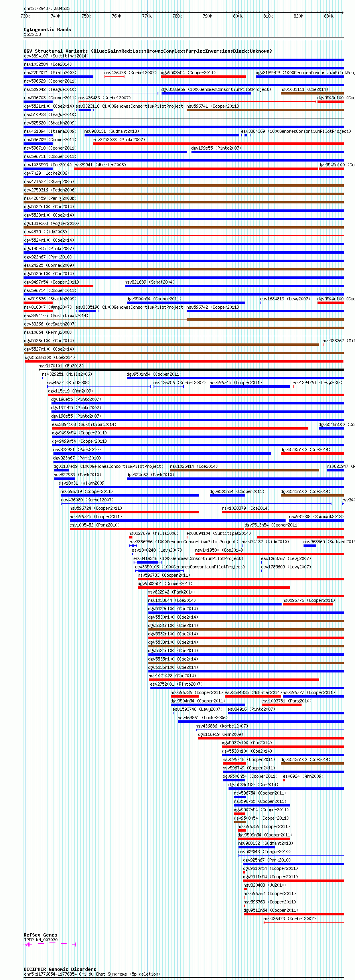This screenshot has height=980, width=355.
Task: Select esv24225 (Conrad2009) label
Action: (x=49, y=265)
